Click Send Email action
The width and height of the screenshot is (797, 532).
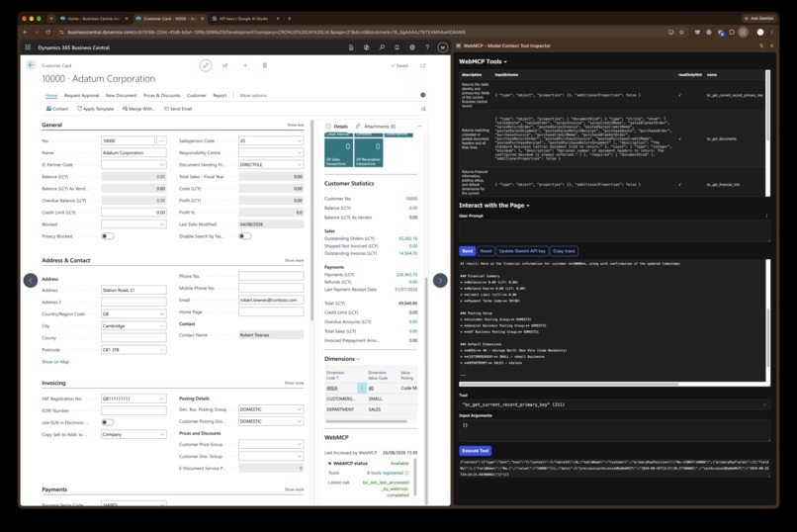[x=178, y=109]
